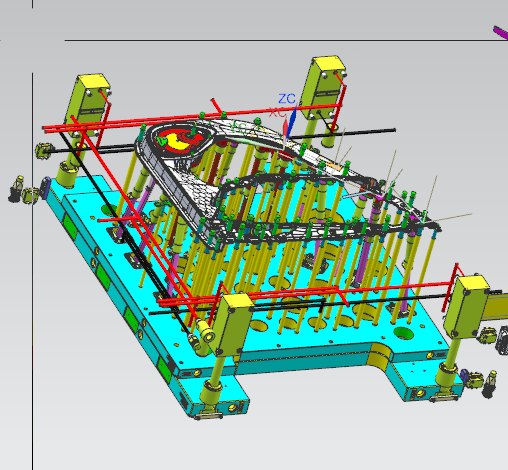This screenshot has width=508, height=470.
Task: Click the blue Z-axis arrow of the triad
Action: click(291, 122)
